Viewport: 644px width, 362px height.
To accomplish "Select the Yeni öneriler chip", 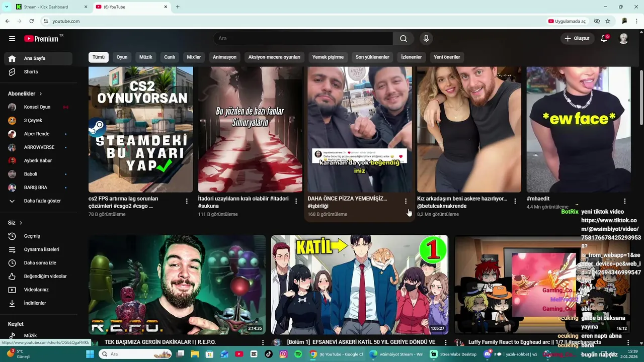I will click(x=447, y=57).
